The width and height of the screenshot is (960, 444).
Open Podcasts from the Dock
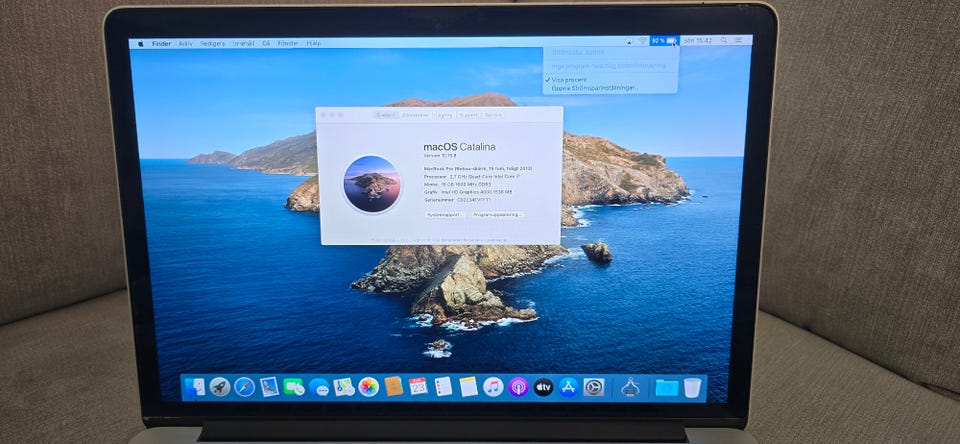[518, 386]
